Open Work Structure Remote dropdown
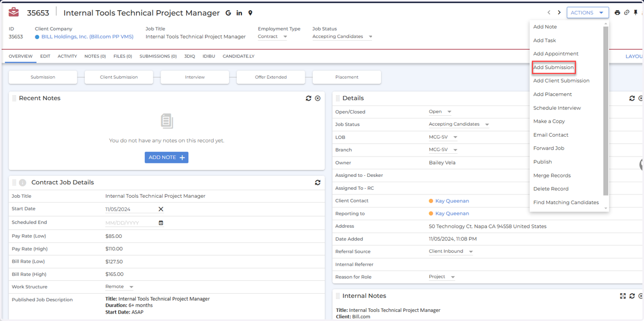The width and height of the screenshot is (644, 321). coord(120,287)
